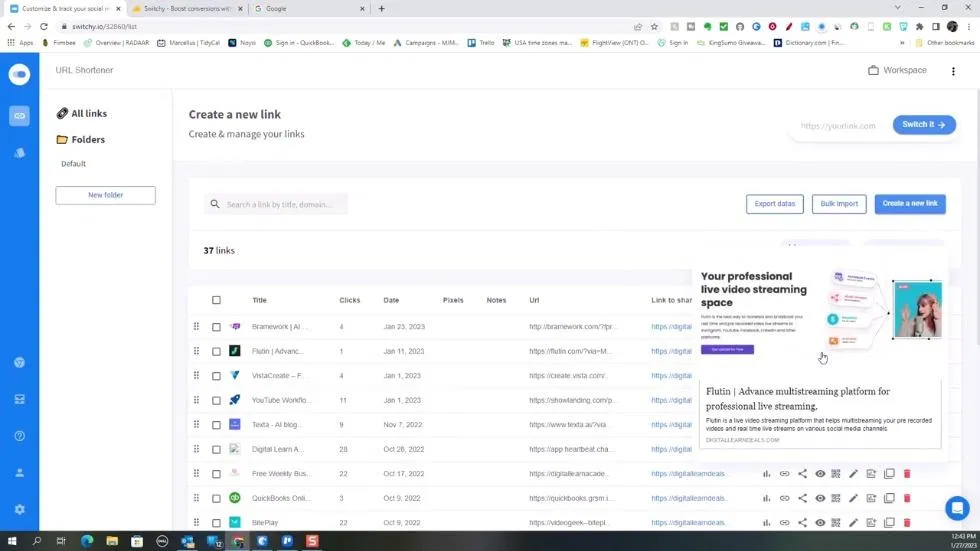This screenshot has height=551, width=980.
Task: Share the QuickBooks Onl link
Action: [x=802, y=498]
